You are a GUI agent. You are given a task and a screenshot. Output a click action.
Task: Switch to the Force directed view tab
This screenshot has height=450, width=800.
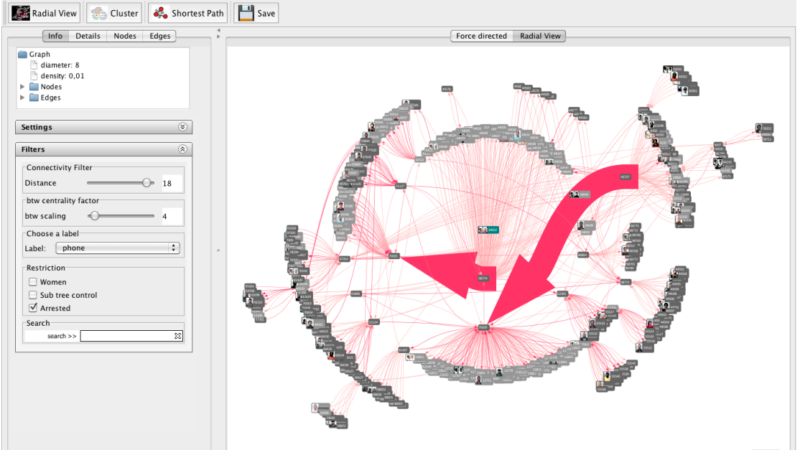pos(480,36)
